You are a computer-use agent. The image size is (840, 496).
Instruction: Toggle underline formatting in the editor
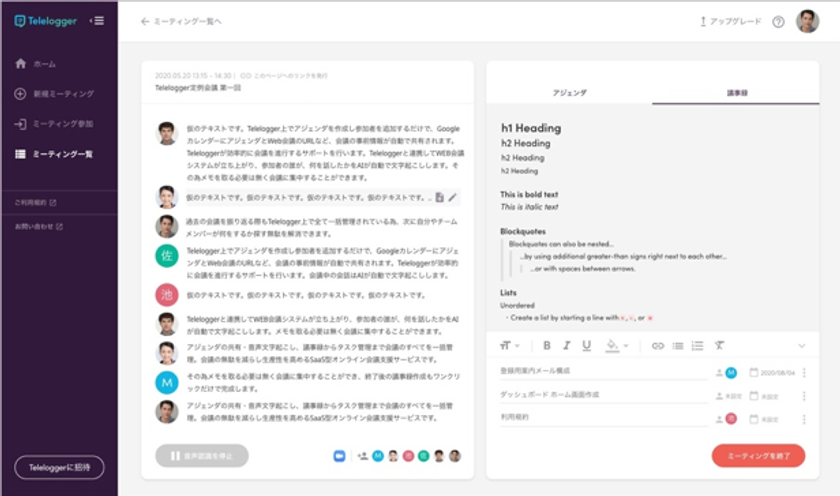click(587, 346)
